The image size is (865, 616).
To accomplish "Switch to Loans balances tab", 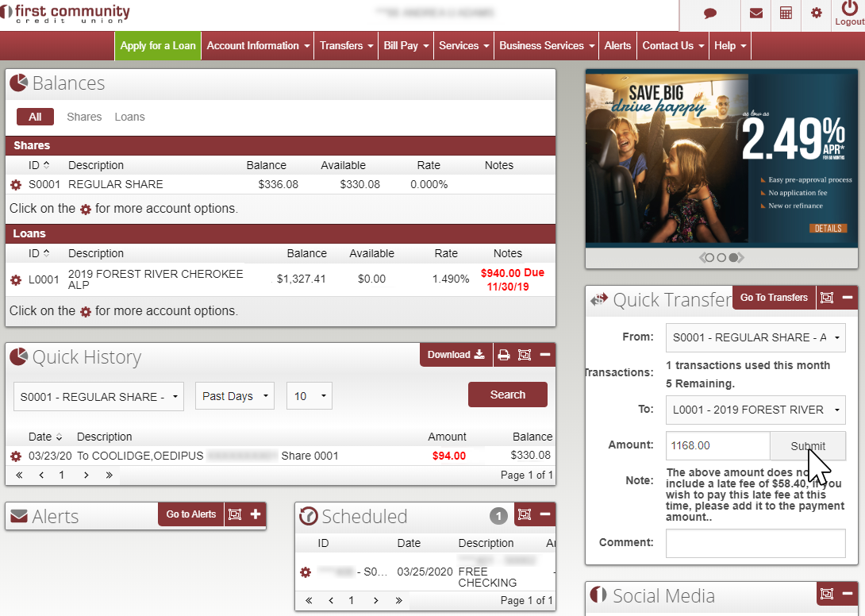I will [x=129, y=117].
